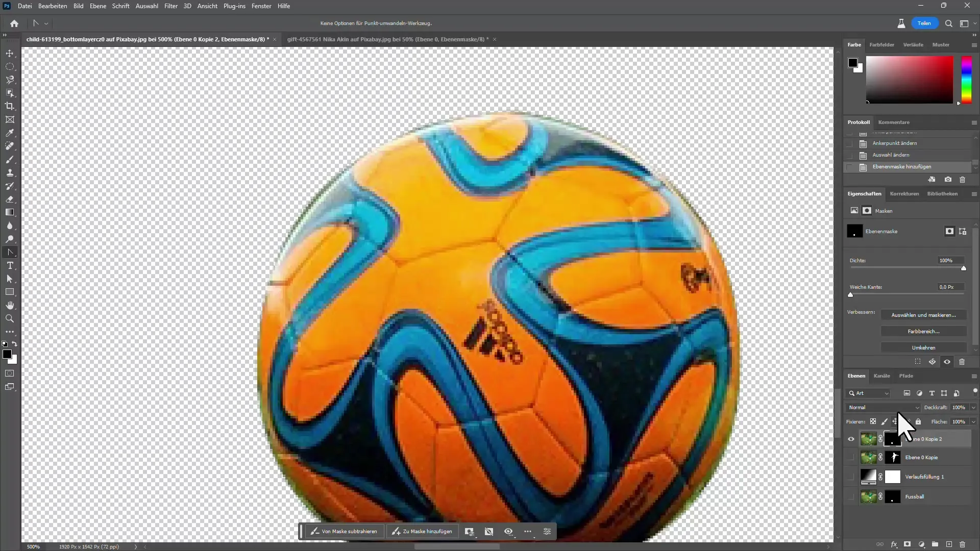Toggle the layer filter switch

(975, 392)
